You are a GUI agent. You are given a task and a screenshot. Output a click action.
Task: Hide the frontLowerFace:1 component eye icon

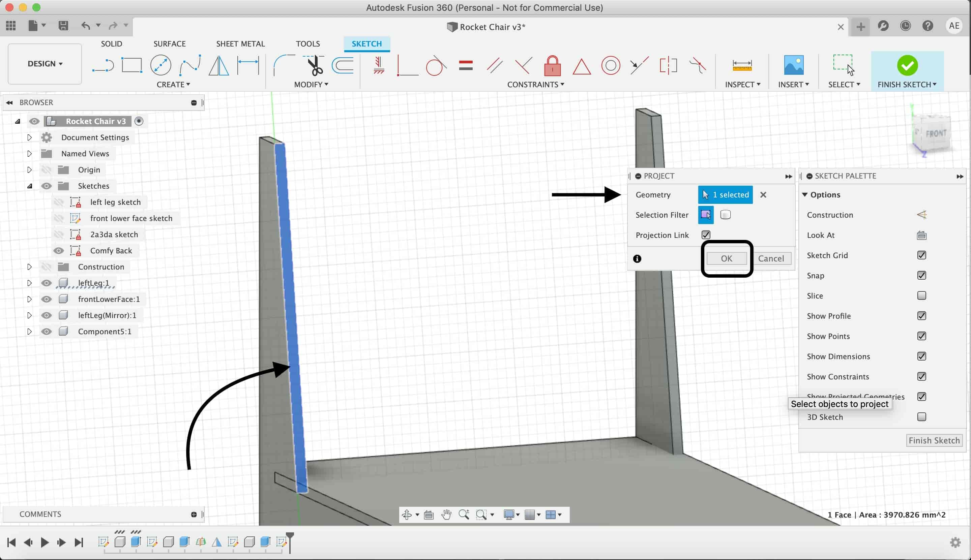(x=47, y=299)
